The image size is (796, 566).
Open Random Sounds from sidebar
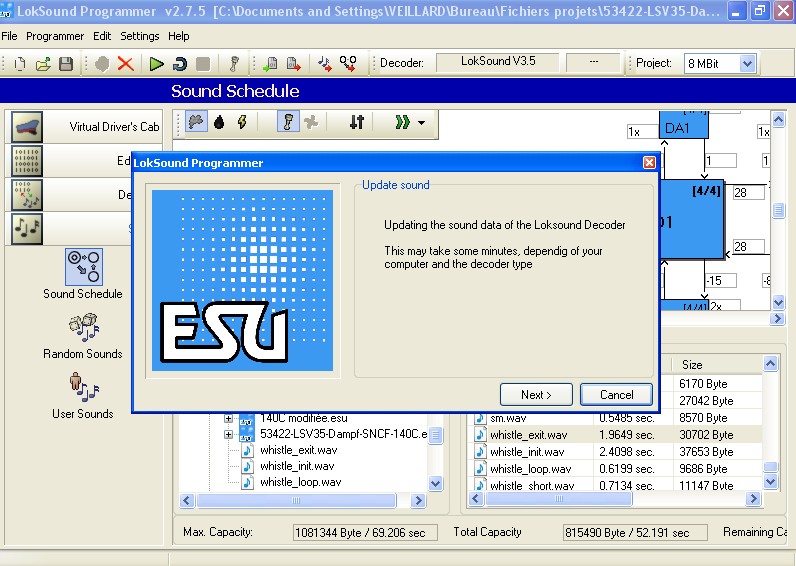click(x=83, y=336)
